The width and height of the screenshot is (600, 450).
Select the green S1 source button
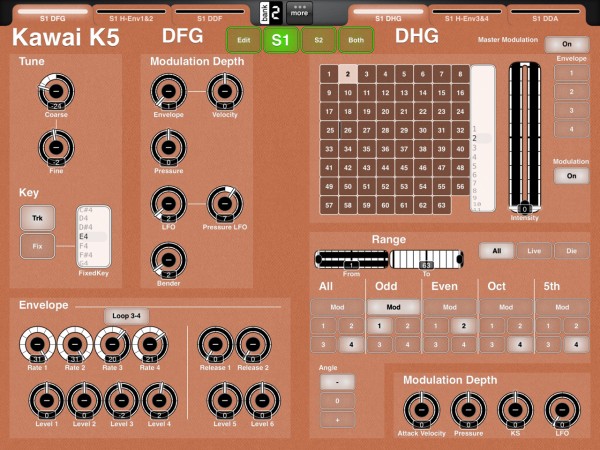point(280,40)
